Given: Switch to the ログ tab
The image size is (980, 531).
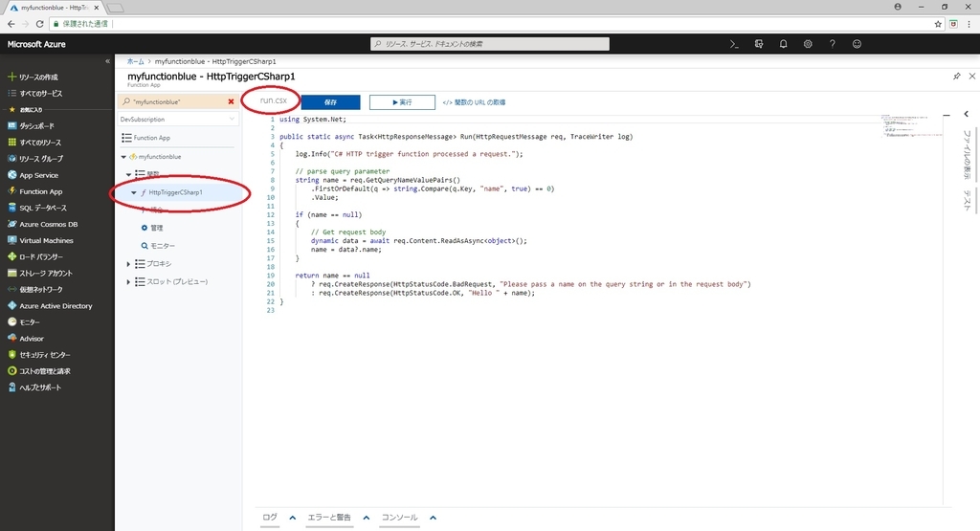Looking at the screenshot, I should tap(269, 518).
